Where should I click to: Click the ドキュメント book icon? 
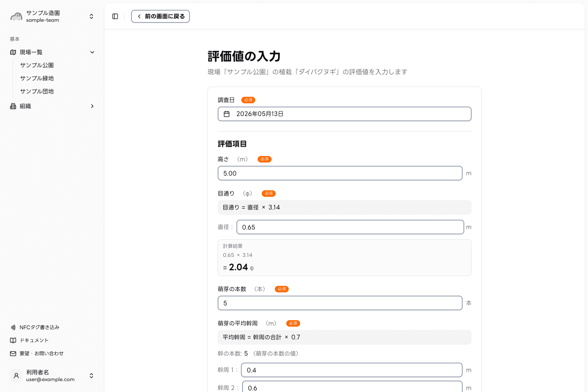(13, 341)
